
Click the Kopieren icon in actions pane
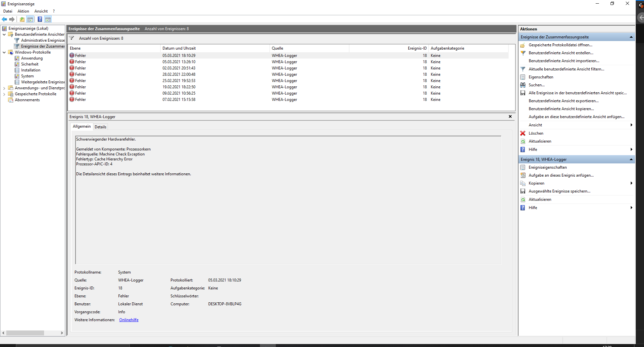tap(523, 183)
